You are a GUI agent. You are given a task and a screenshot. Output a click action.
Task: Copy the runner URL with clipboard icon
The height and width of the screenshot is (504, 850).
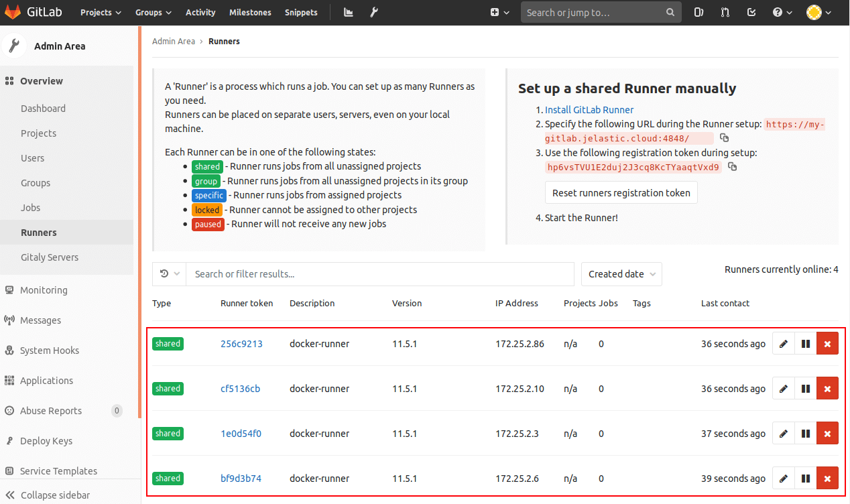tap(724, 137)
